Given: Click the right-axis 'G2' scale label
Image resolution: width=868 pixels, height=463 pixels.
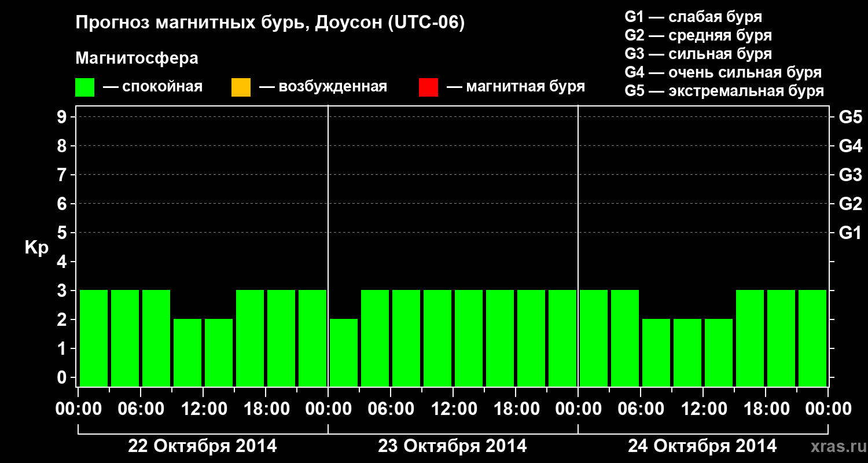Looking at the screenshot, I should 850,204.
